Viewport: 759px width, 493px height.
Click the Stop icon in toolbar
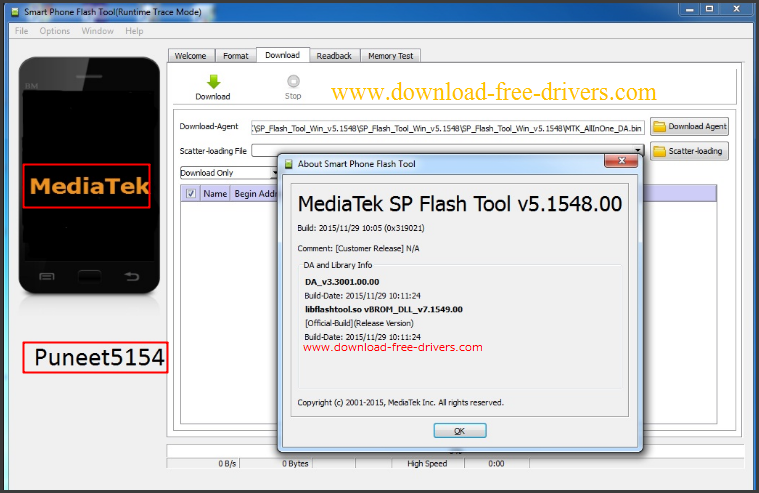293,81
